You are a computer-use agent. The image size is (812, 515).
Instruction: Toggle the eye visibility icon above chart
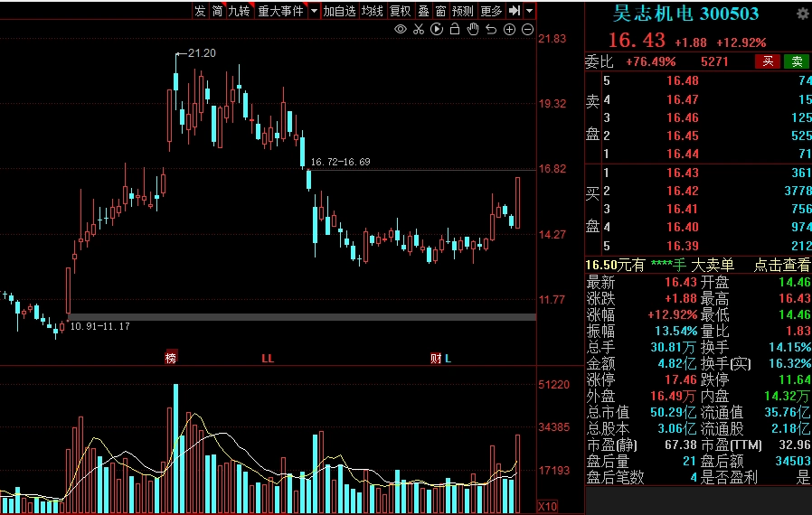coord(401,30)
